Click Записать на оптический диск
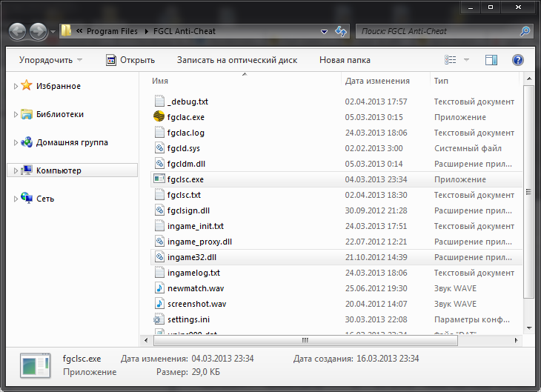 [237, 60]
